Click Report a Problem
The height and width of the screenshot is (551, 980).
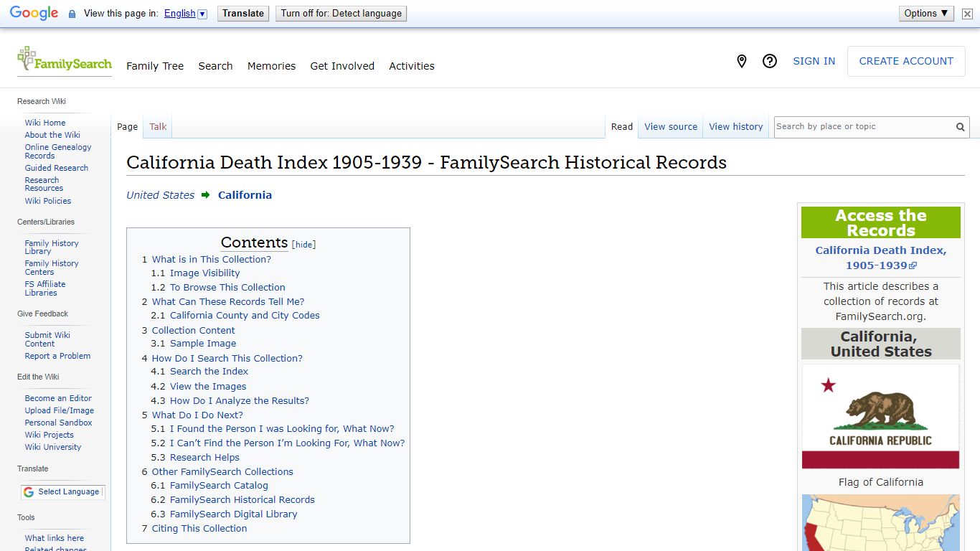(x=57, y=356)
